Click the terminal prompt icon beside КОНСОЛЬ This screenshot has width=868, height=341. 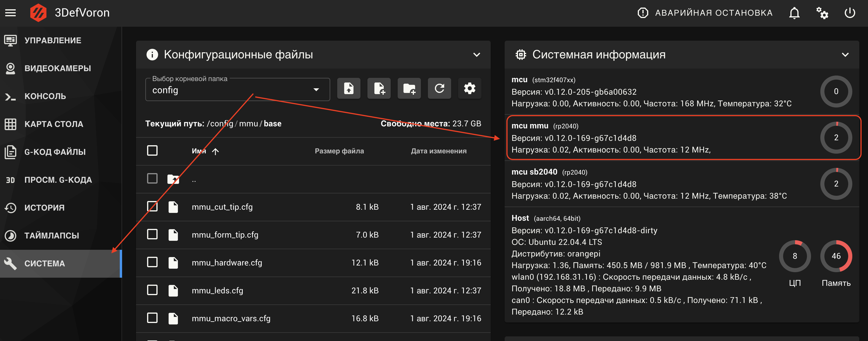coord(10,97)
